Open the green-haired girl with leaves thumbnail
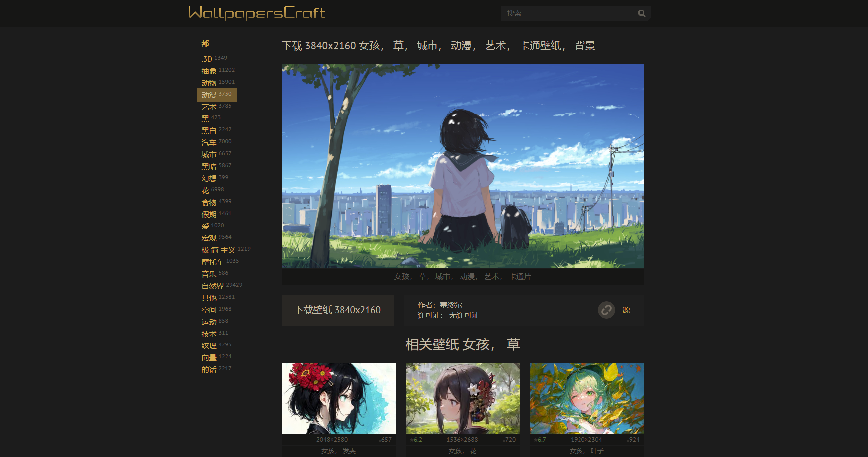Viewport: 868px width, 457px height. (x=586, y=398)
